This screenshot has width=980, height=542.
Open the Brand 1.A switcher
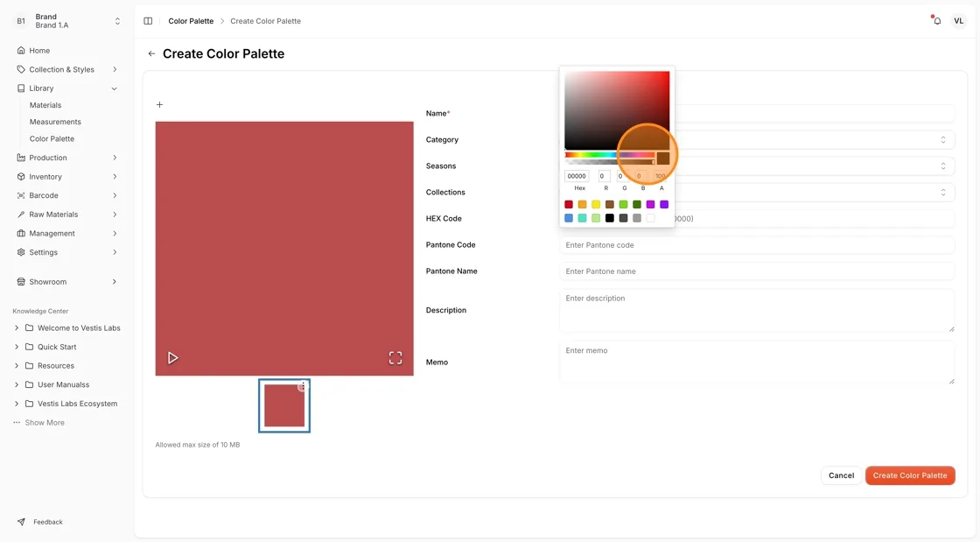coord(117,21)
